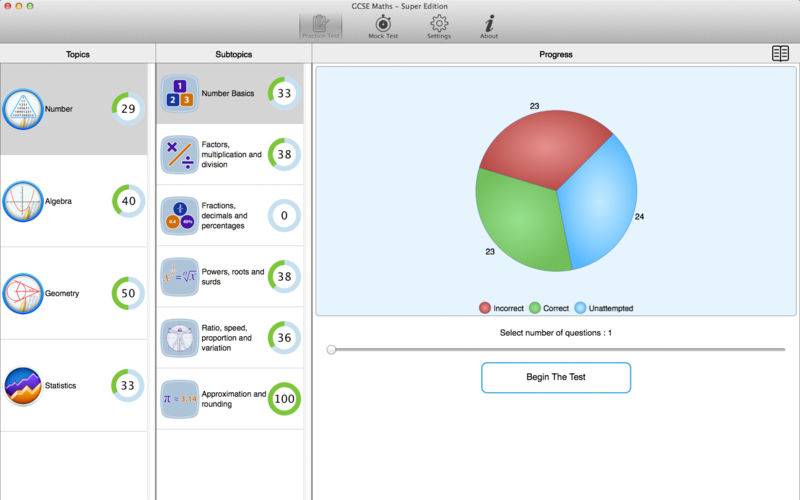Click the blue Unattempted legend marker
800x500 pixels.
[580, 308]
